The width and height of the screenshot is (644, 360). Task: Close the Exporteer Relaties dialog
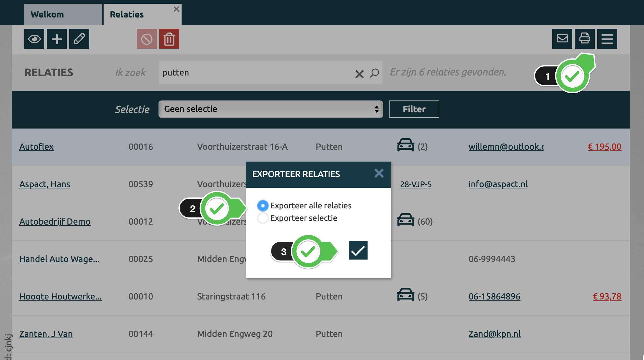379,173
